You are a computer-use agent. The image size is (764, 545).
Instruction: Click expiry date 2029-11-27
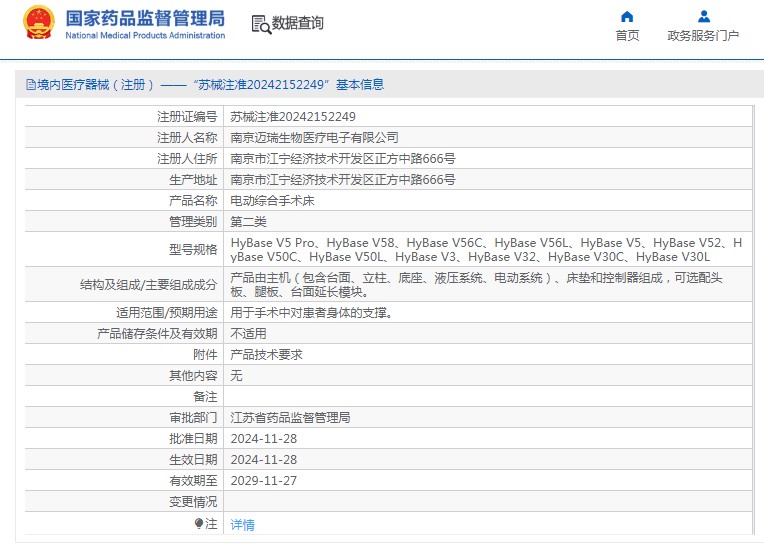[x=264, y=481]
